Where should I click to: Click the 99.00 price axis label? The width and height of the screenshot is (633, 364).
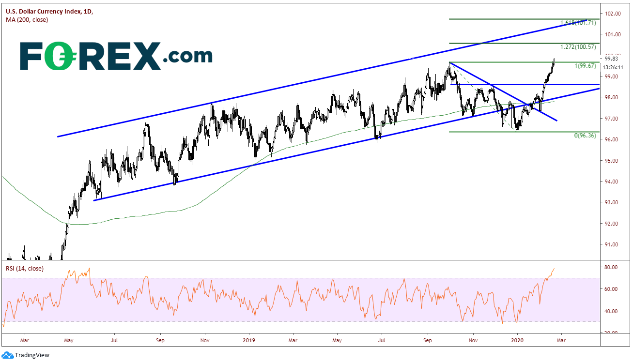click(x=612, y=76)
